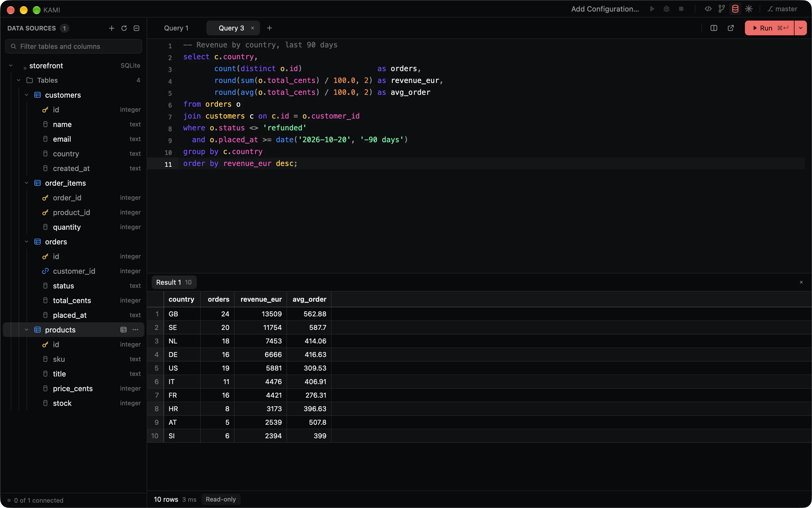Image resolution: width=812 pixels, height=508 pixels.
Task: Collapse all items in data sources
Action: click(x=136, y=28)
